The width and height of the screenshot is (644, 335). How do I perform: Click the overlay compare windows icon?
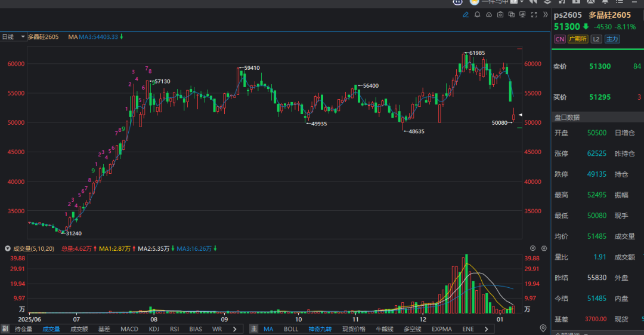[511, 15]
